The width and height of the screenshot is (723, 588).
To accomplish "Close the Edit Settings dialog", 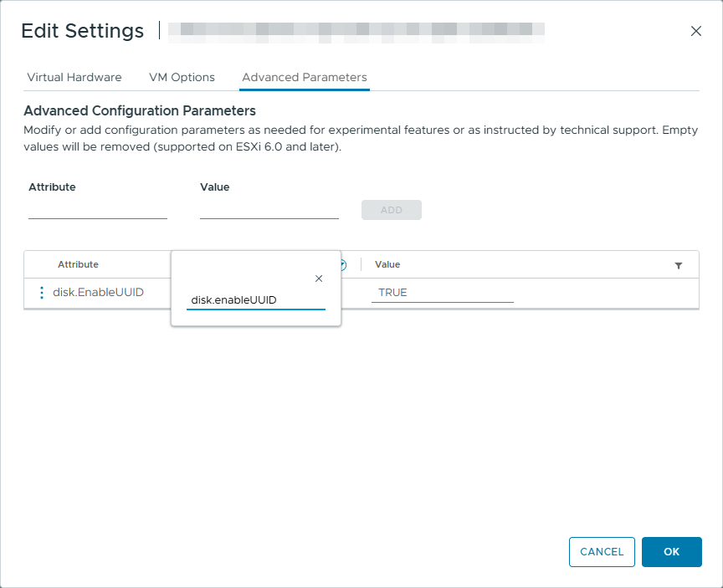I will point(695,31).
